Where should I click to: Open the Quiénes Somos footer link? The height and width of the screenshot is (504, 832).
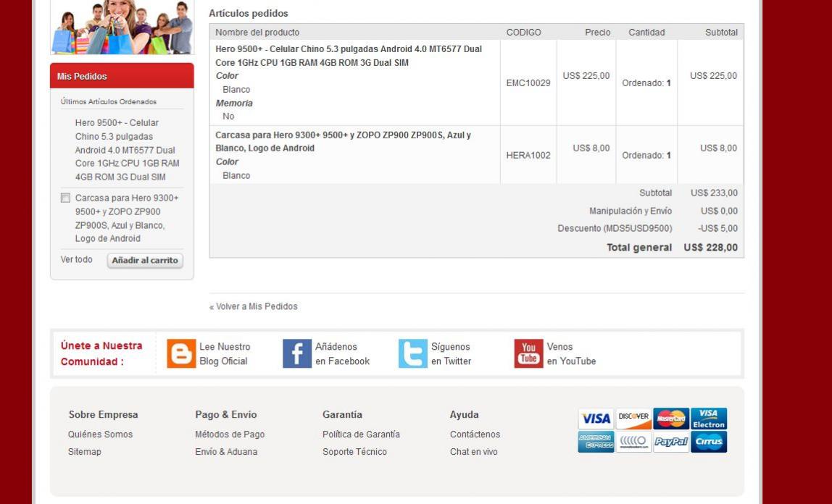100,434
